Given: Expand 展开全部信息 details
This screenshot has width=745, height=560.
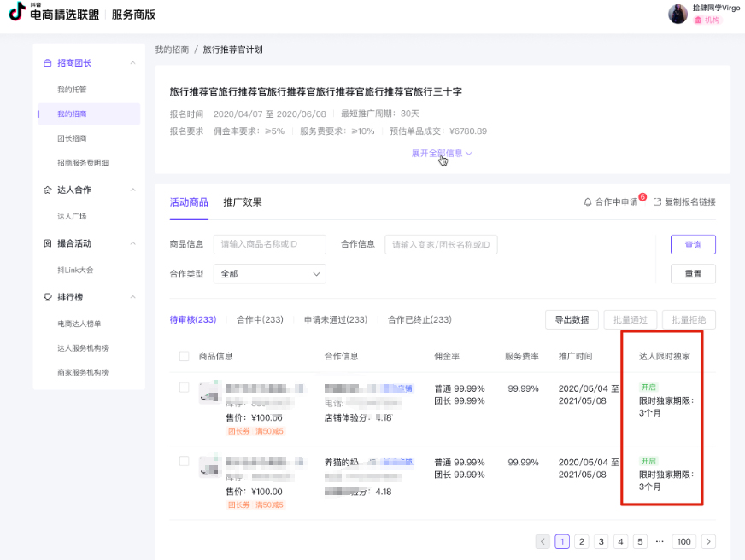Looking at the screenshot, I should [442, 153].
